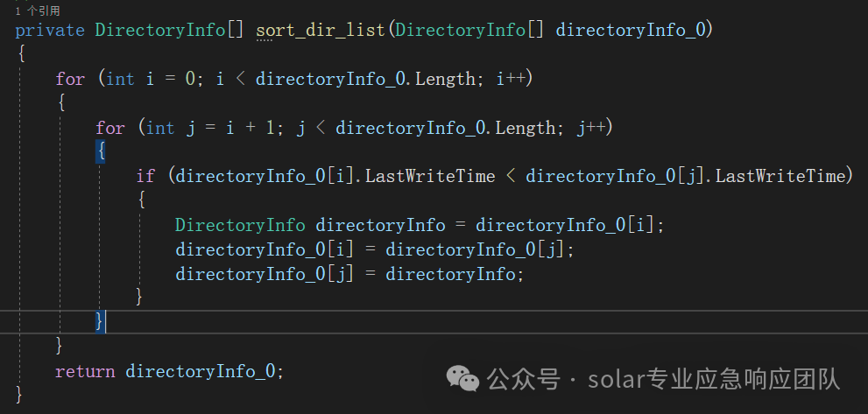This screenshot has height=414, width=868.
Task: Click the 'solar专业应急响应团队' watermark text
Action: [x=714, y=380]
